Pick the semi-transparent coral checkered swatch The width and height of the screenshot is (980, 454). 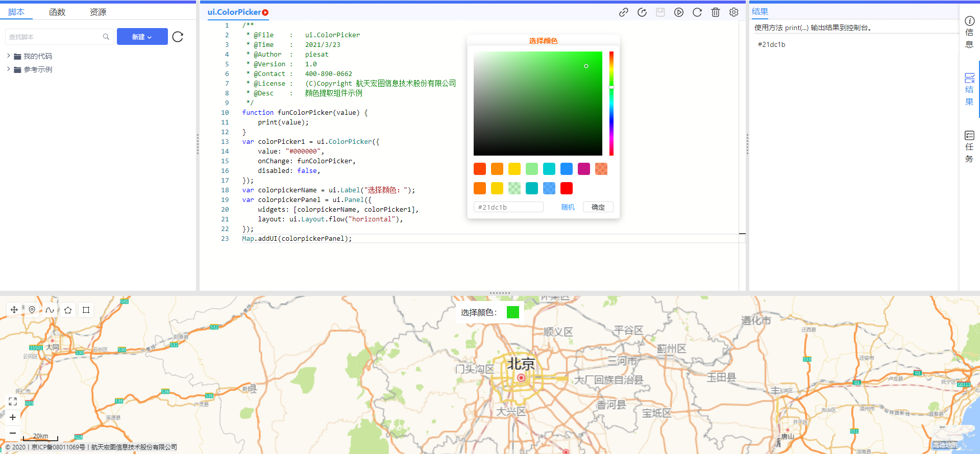(601, 169)
